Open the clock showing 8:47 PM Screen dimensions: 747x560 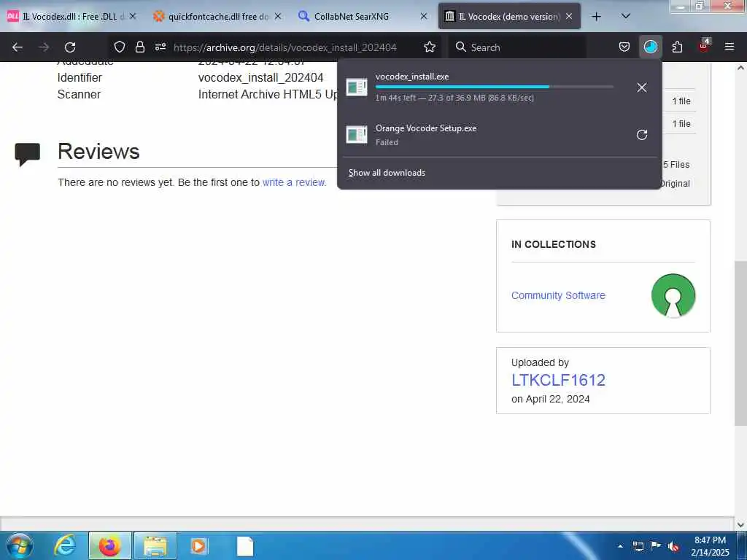[710, 546]
